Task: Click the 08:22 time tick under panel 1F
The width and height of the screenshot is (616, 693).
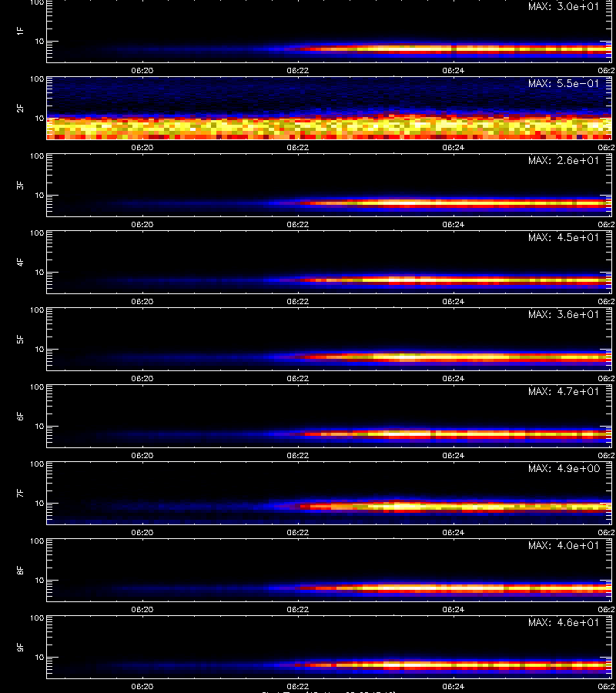Action: click(298, 71)
